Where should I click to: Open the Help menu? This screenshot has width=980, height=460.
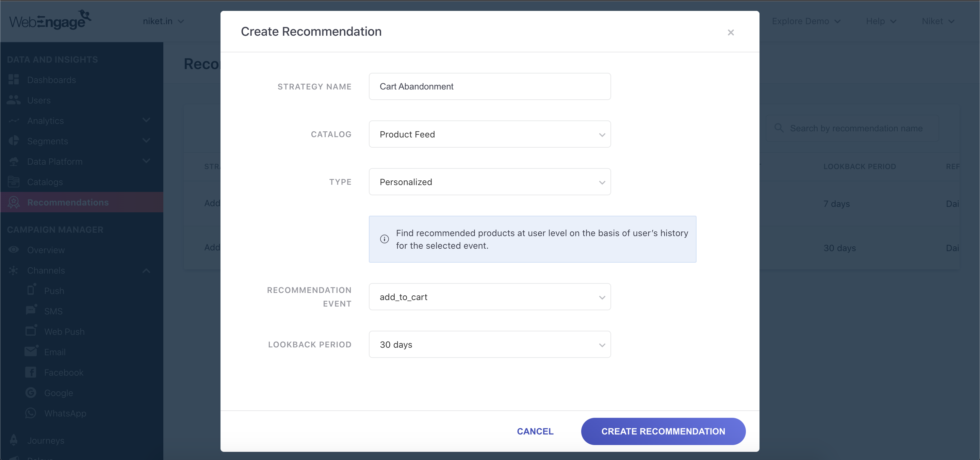click(x=881, y=21)
